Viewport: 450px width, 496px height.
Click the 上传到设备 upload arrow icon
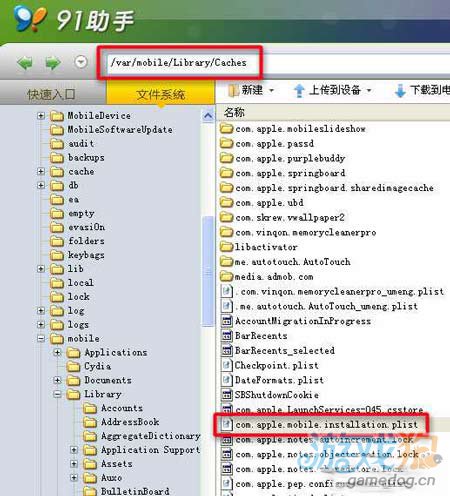[299, 91]
